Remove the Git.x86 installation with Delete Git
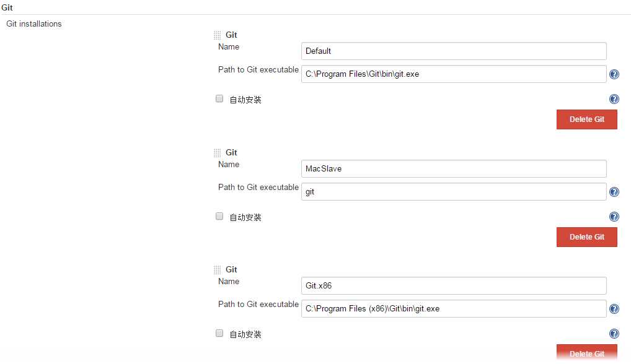 586,353
